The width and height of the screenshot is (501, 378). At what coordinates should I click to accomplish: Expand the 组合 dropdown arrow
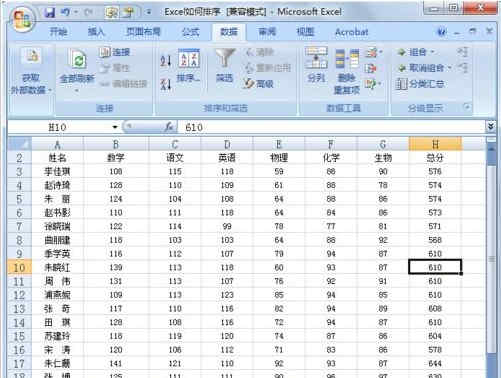tap(432, 52)
